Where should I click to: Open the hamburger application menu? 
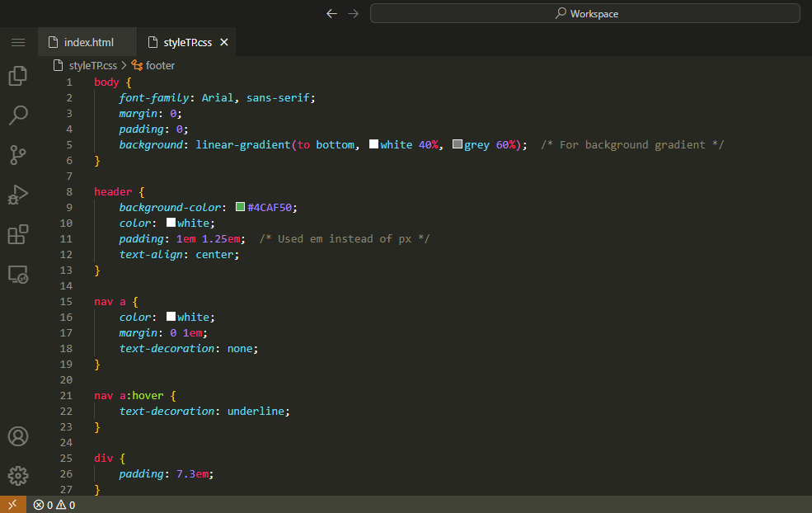(18, 43)
